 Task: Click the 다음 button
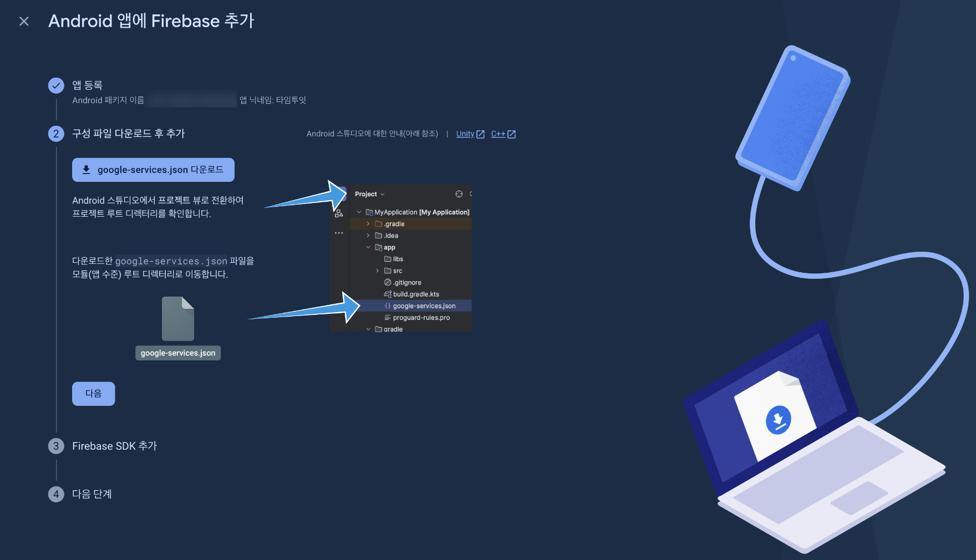94,394
